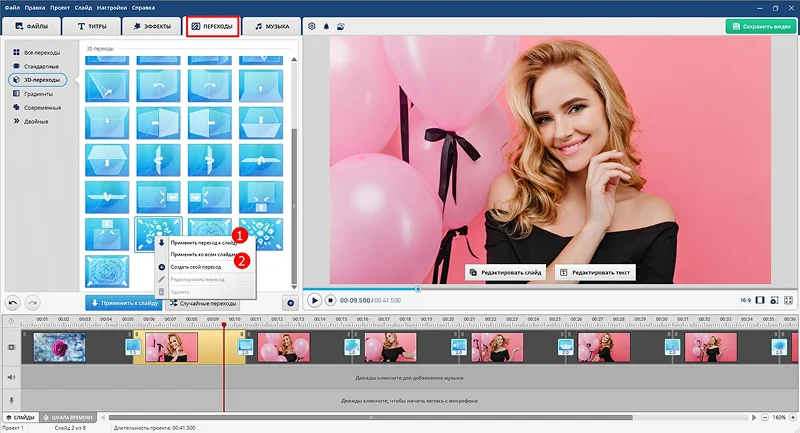
Task: Choose Применить ко всем слайдам in context menu
Action: [x=203, y=254]
